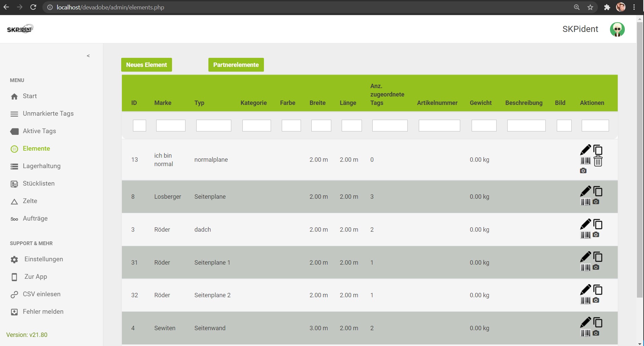The image size is (644, 346).
Task: Click the Marke column filter field
Action: point(171,125)
